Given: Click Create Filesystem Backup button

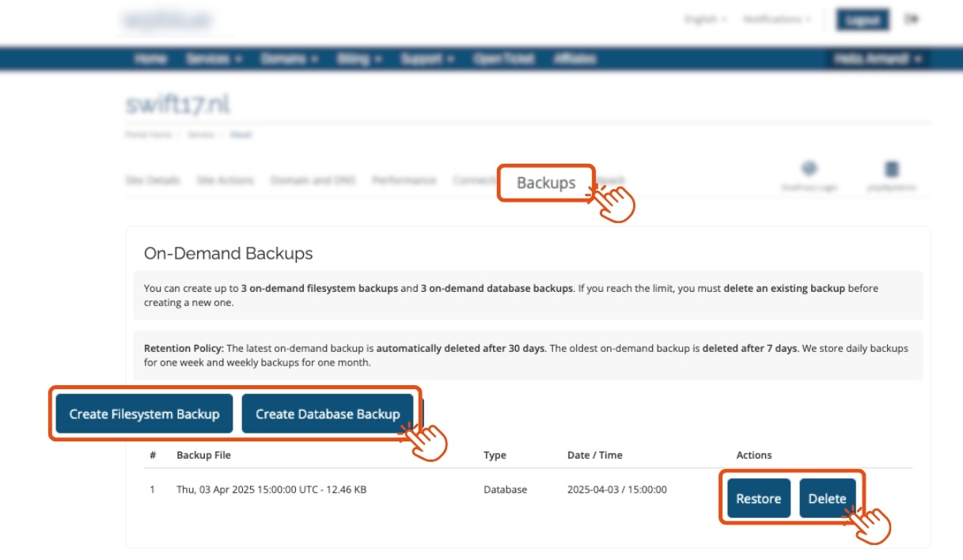Looking at the screenshot, I should coord(144,414).
